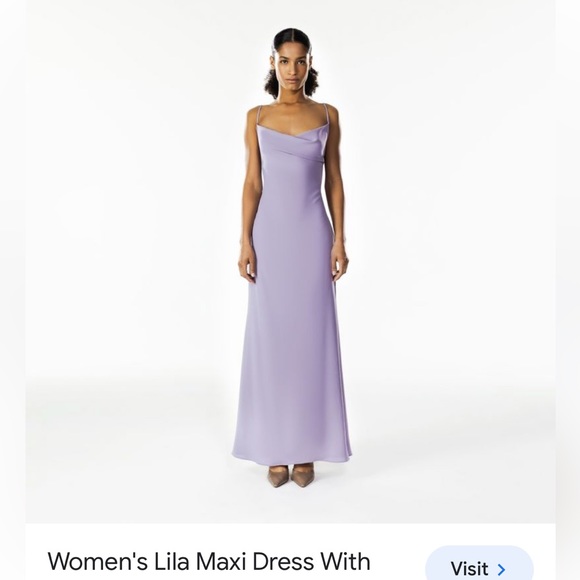This screenshot has width=580, height=580.
Task: Click the model's brown pointed shoes
Action: pos(292,476)
